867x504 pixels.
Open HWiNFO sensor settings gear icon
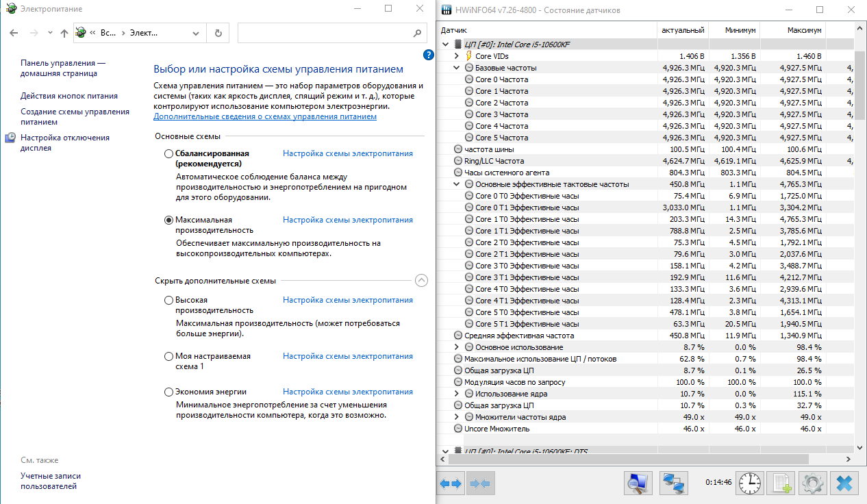[x=812, y=483]
